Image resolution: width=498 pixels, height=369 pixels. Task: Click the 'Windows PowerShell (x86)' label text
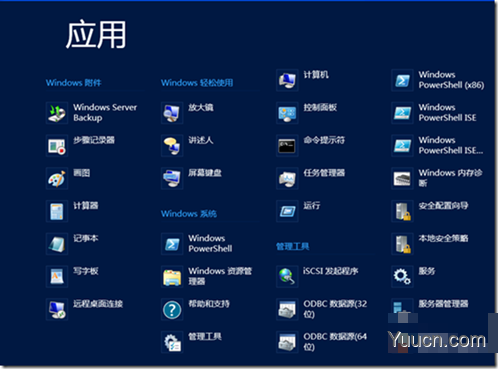pyautogui.click(x=451, y=80)
